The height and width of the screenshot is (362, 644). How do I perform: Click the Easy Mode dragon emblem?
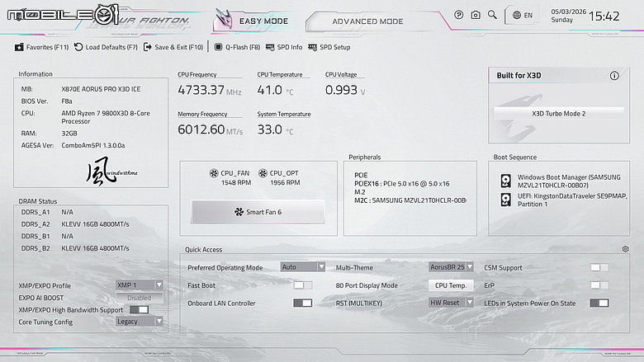coord(225,19)
